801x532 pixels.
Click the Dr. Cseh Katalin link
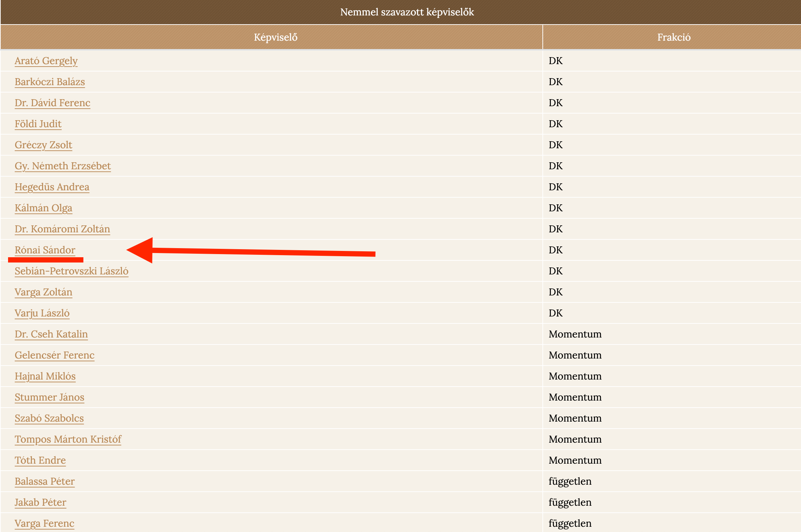[51, 334]
